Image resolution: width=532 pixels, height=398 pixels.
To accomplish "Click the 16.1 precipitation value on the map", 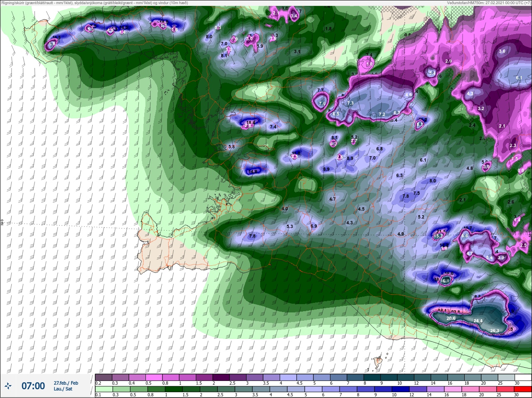I will pos(445,281).
